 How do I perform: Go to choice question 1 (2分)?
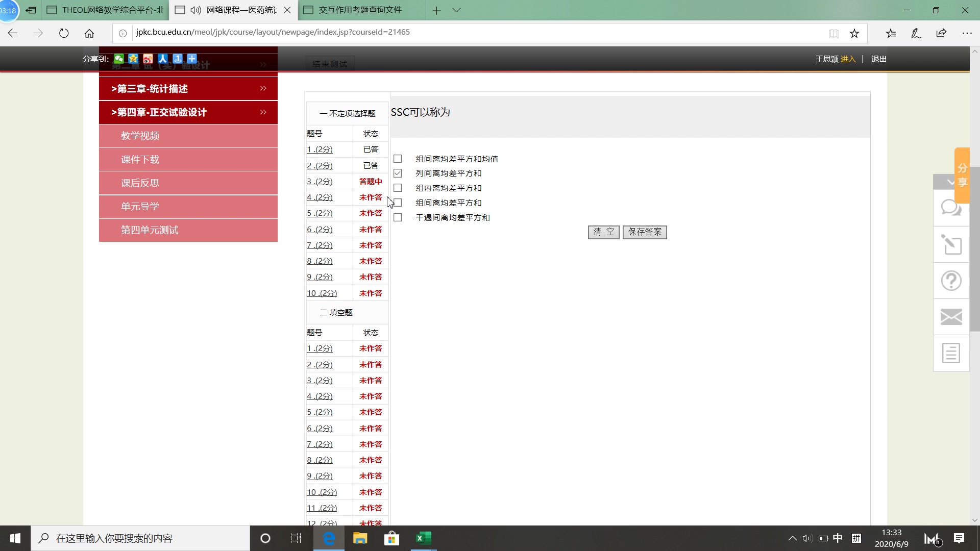pos(320,149)
